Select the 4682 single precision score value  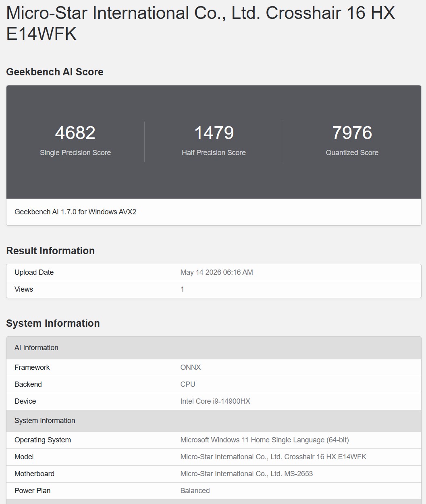click(75, 133)
